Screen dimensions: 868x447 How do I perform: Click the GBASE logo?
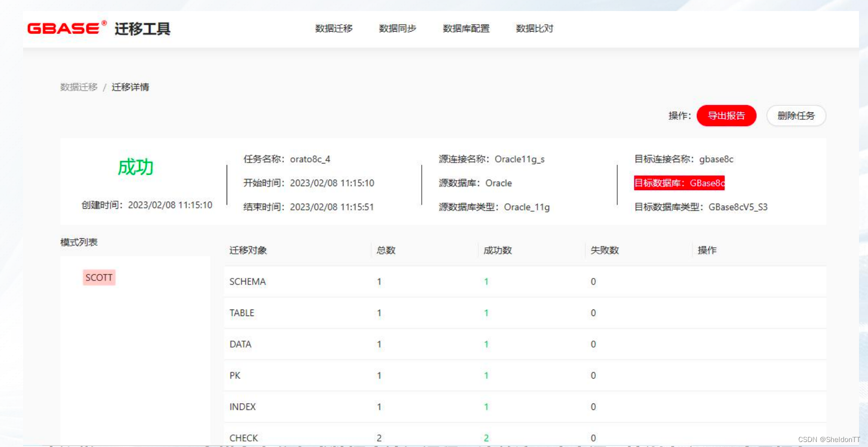(67, 28)
